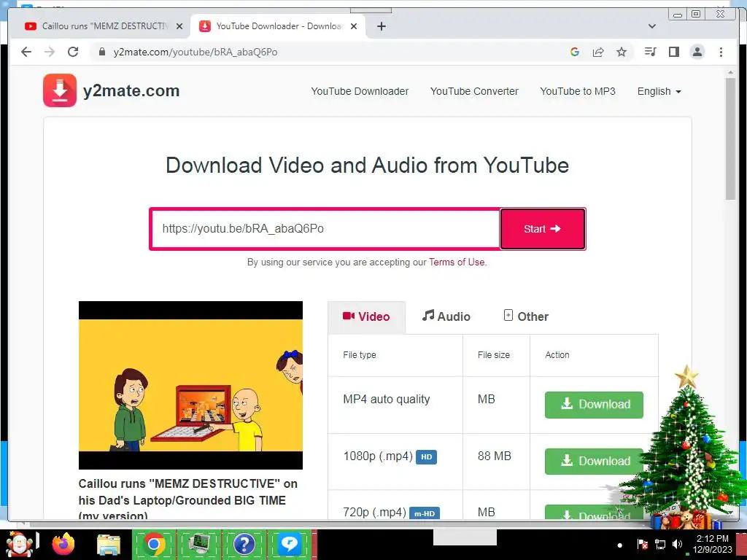Image resolution: width=747 pixels, height=560 pixels.
Task: Open the Terms of Use link
Action: [457, 262]
